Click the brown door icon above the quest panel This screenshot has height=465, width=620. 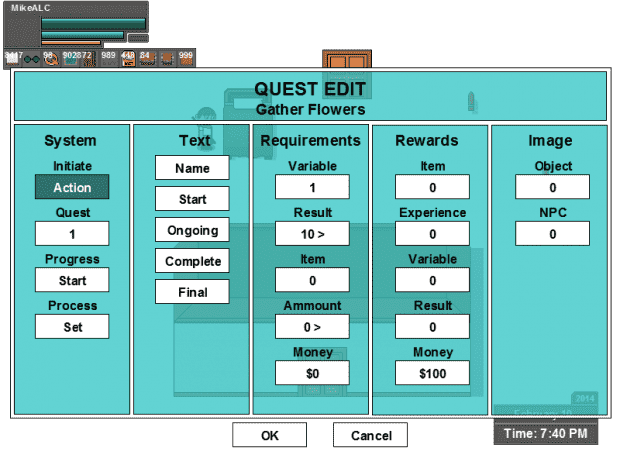tap(347, 60)
